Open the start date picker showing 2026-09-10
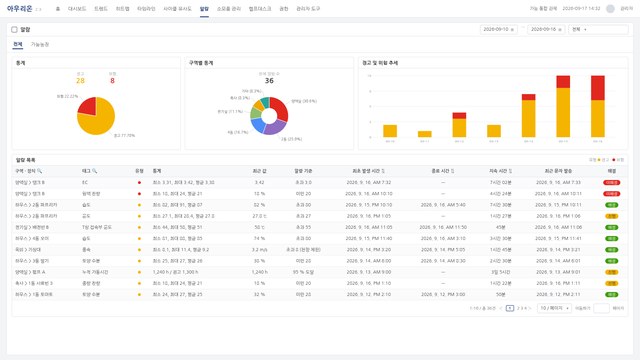 point(498,29)
